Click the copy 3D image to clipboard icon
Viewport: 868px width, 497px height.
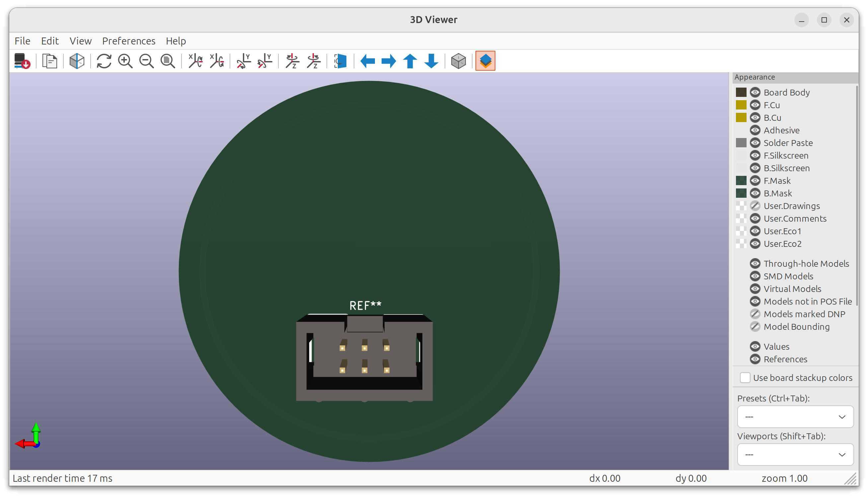point(50,61)
